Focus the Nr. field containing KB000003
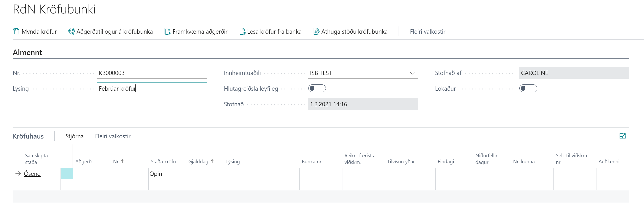 [152, 73]
